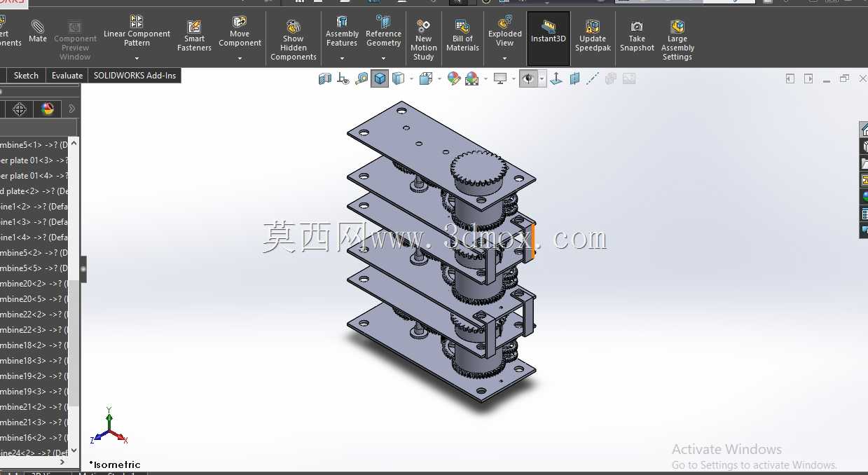This screenshot has height=475, width=868.
Task: Select tree item 'per plate 01<3>'
Action: [34, 160]
